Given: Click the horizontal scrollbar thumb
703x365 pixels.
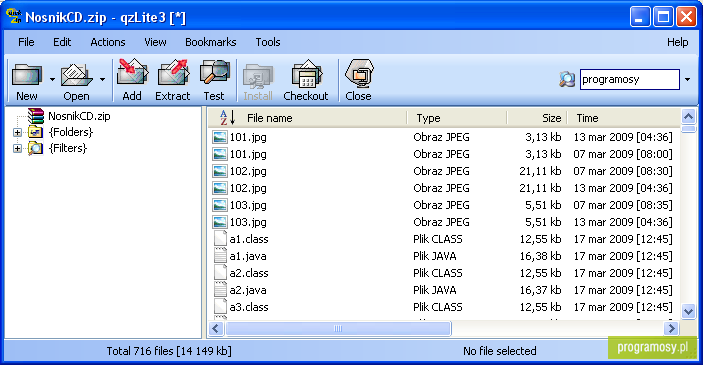Looking at the screenshot, I should tap(338, 329).
